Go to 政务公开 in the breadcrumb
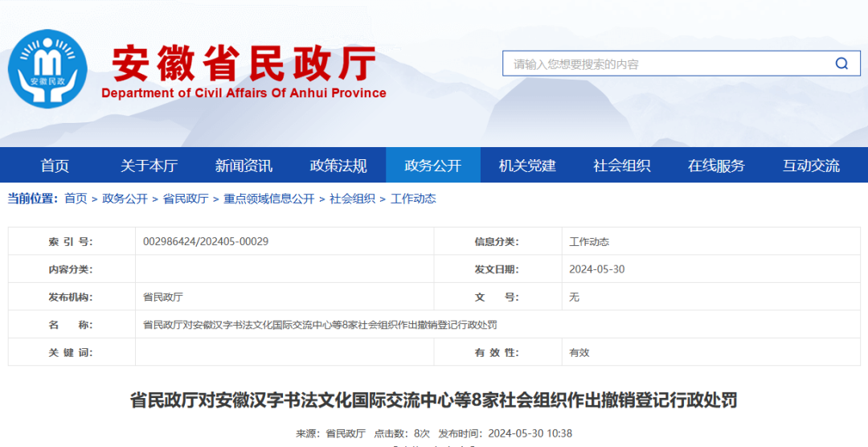The image size is (868, 447). coord(125,199)
